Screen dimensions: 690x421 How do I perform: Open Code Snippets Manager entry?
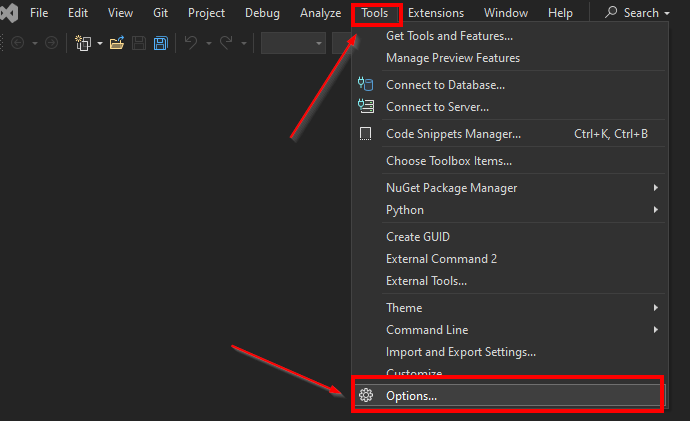tap(510, 134)
